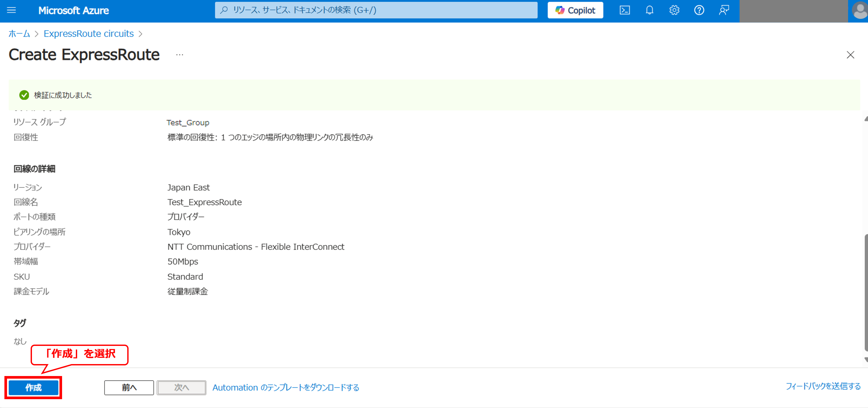Open the Azure portal hamburger menu
Screen dimensions: 868x408
point(11,10)
